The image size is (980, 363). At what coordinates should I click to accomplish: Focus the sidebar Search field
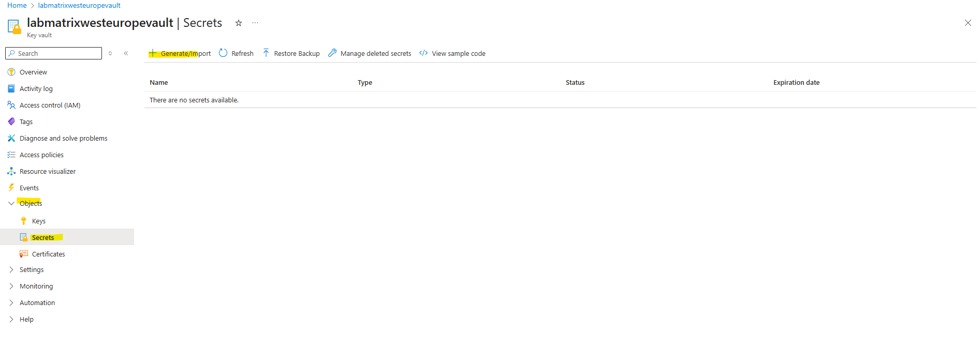(54, 53)
